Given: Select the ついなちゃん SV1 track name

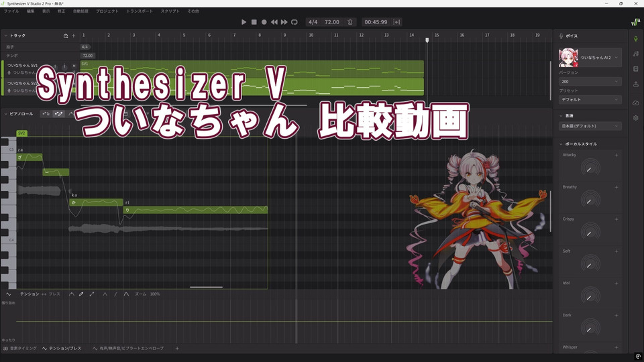Looking at the screenshot, I should coord(22,65).
